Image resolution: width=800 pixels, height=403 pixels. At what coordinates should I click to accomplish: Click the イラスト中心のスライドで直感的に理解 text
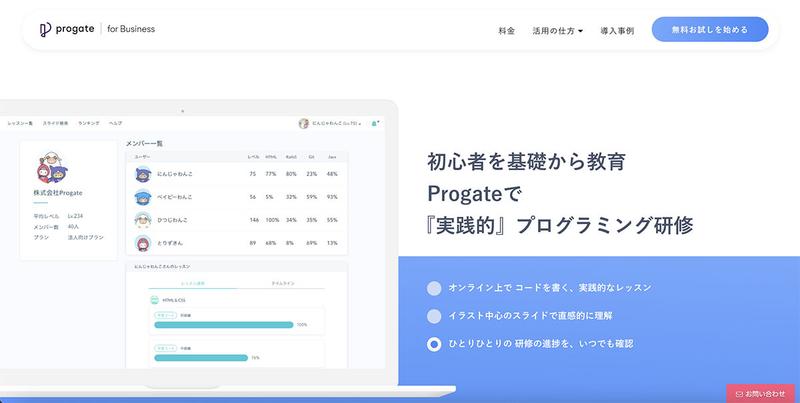530,316
